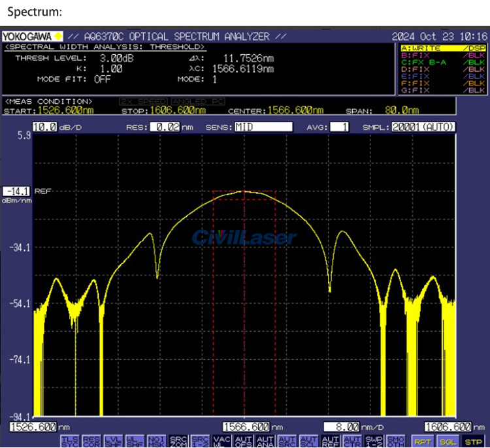Click the SPAN 80.0nm value
This screenshot has height=448, width=490.
(x=402, y=110)
